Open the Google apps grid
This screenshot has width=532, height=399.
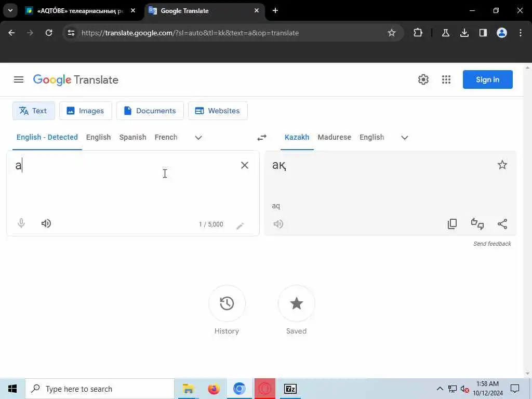(446, 79)
